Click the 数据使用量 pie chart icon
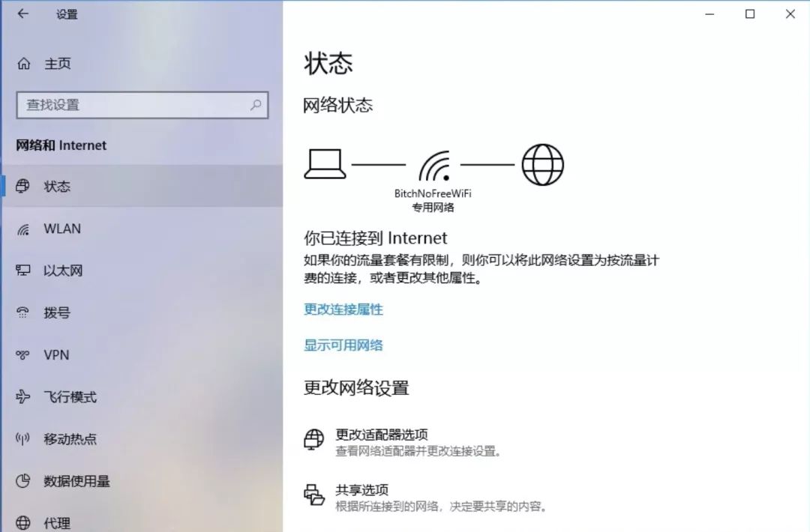This screenshot has height=532, width=810. 22,481
